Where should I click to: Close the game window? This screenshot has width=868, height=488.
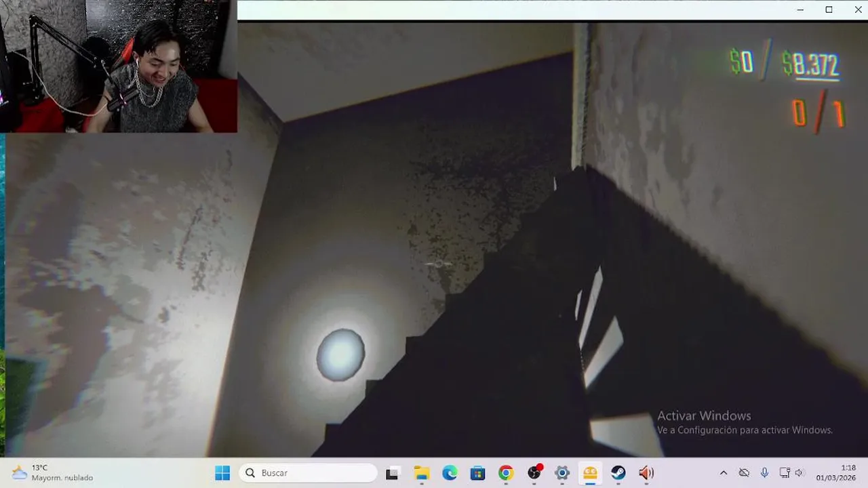(857, 9)
